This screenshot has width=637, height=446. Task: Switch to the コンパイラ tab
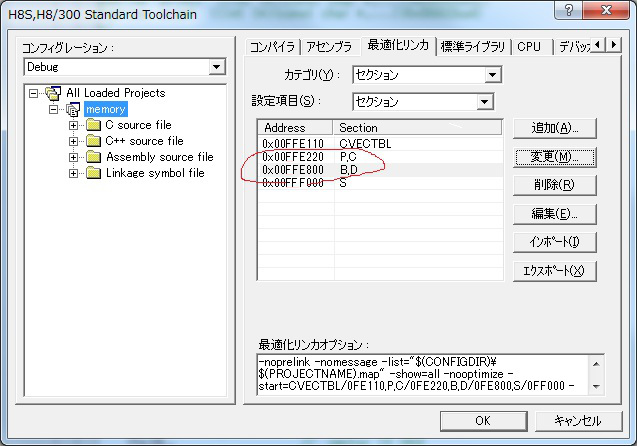coord(272,47)
